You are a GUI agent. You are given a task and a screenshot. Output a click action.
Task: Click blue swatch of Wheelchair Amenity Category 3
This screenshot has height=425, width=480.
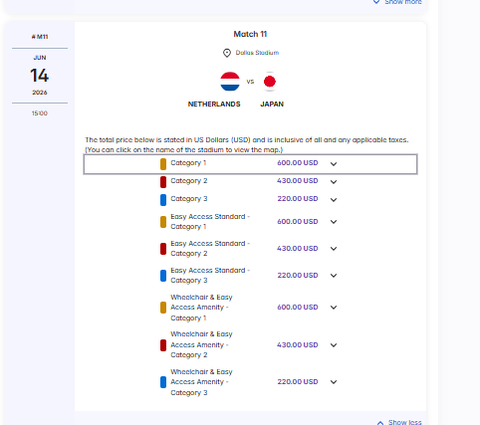163,382
